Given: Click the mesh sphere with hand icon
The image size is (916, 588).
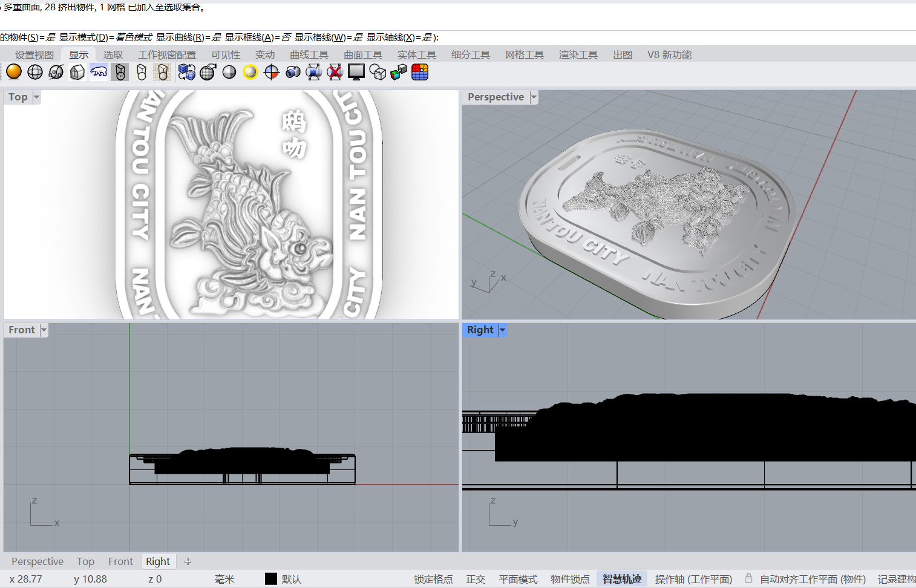Looking at the screenshot, I should coord(208,72).
